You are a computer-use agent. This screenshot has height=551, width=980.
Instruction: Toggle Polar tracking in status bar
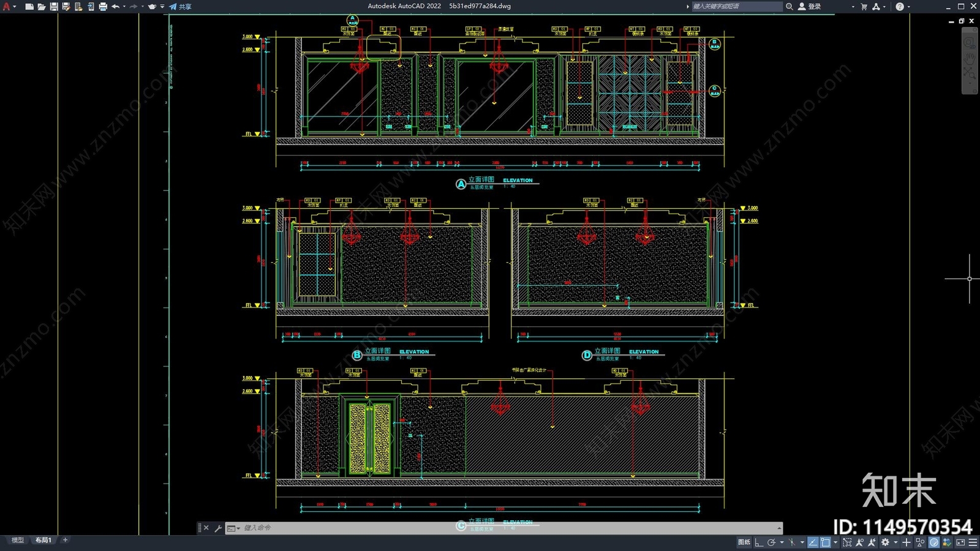click(x=772, y=542)
